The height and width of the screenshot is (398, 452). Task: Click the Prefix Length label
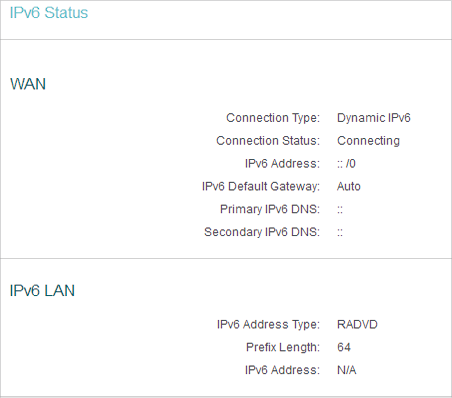tap(283, 347)
